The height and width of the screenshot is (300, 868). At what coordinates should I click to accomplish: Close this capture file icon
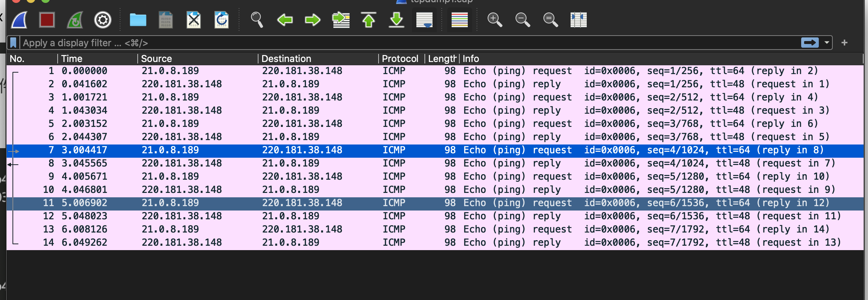point(194,20)
